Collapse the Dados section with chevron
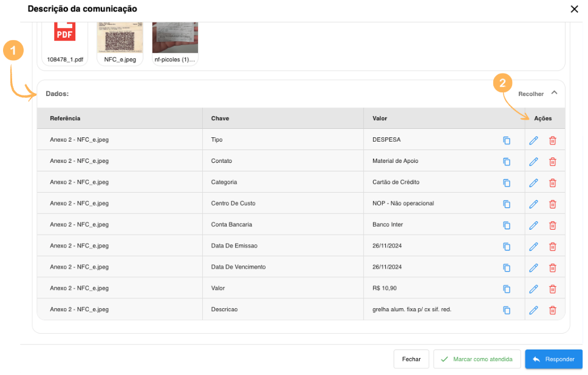588x375 pixels. pyautogui.click(x=554, y=93)
